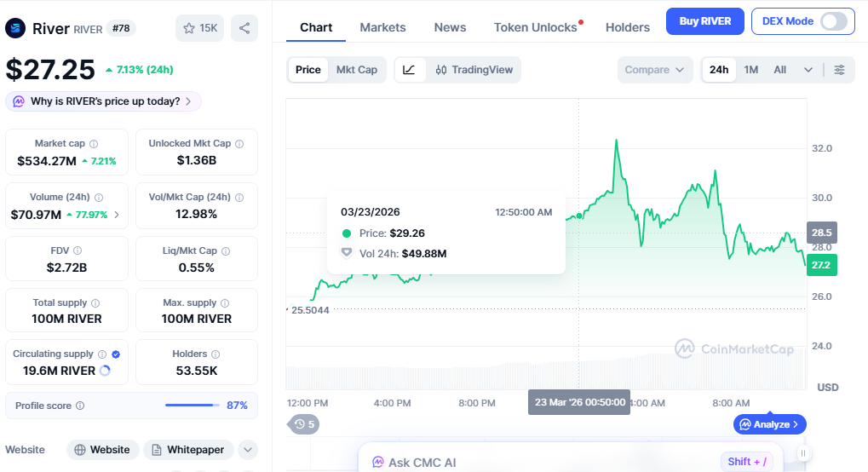Click the verified badge next to Circulating supply
Image resolution: width=868 pixels, height=472 pixels.
click(116, 354)
